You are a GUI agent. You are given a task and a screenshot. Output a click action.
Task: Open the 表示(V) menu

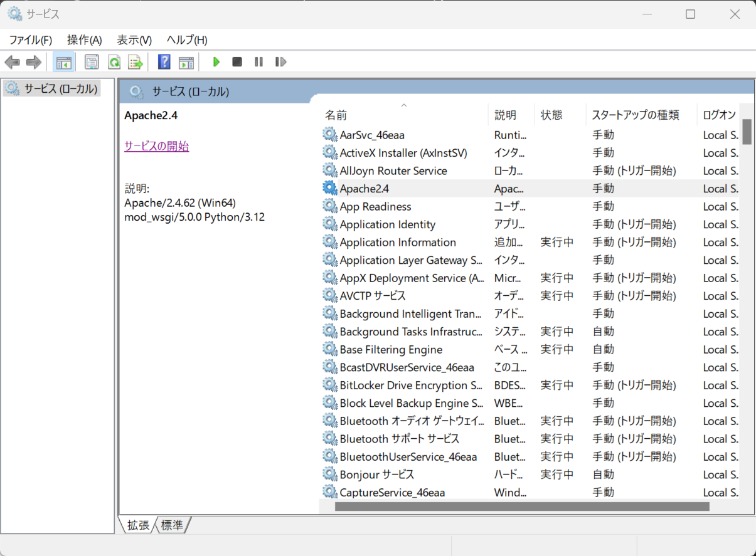click(134, 40)
